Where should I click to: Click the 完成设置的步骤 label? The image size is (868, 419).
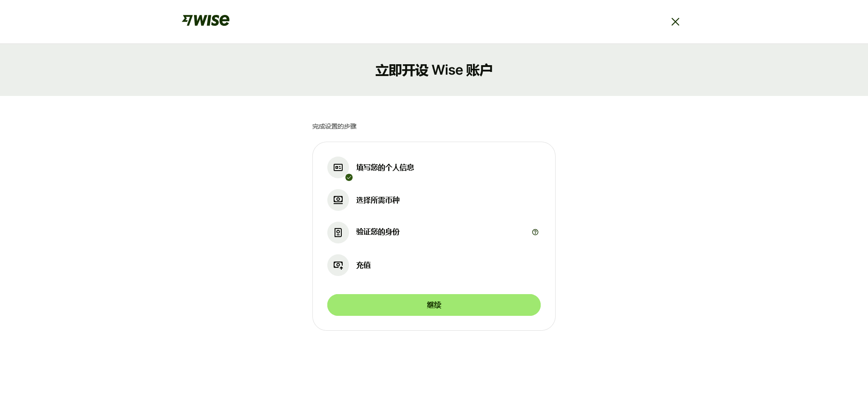(x=334, y=126)
